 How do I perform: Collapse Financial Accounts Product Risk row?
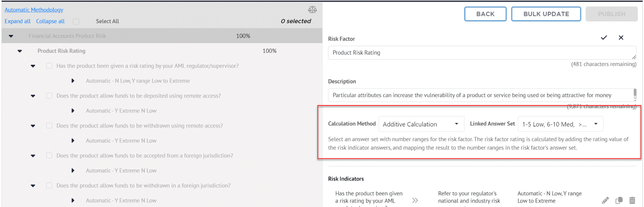[11, 36]
